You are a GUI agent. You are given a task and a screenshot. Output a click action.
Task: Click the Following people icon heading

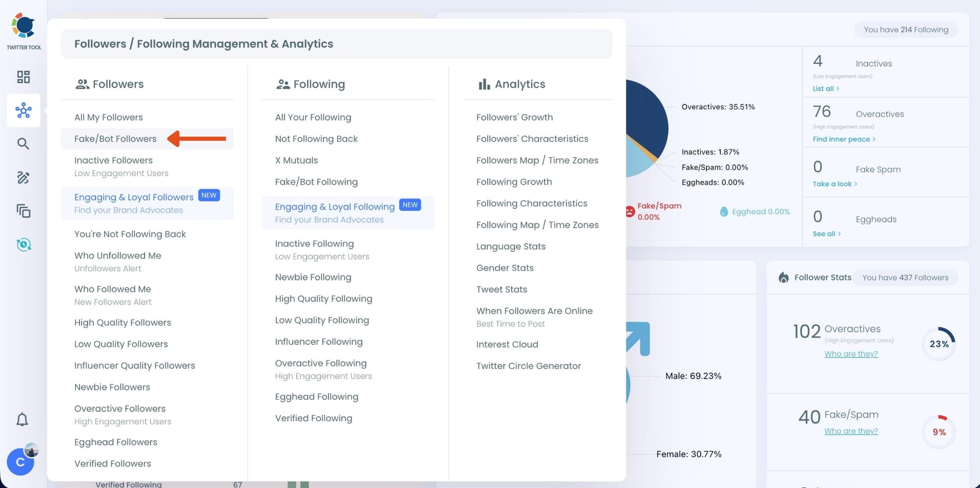coord(283,84)
